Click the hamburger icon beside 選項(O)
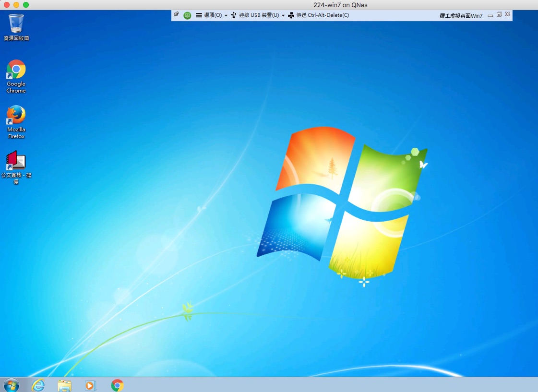Image resolution: width=538 pixels, height=392 pixels. coord(199,15)
